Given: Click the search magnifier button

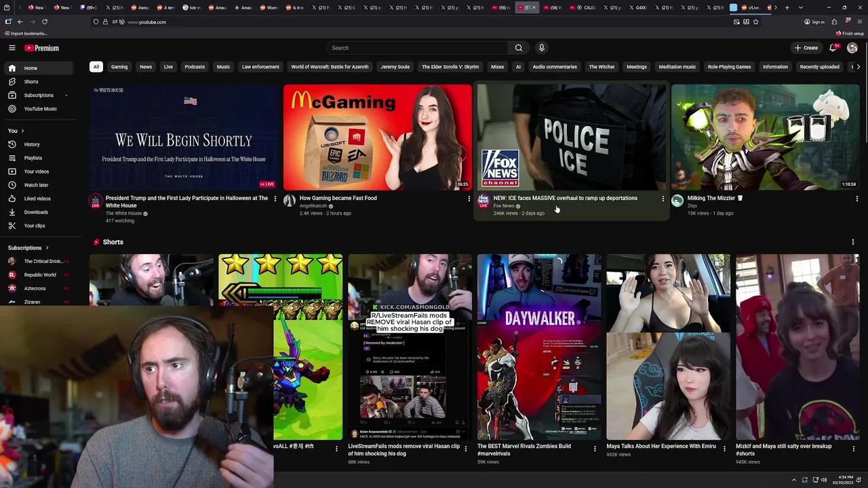Looking at the screenshot, I should coord(519,48).
